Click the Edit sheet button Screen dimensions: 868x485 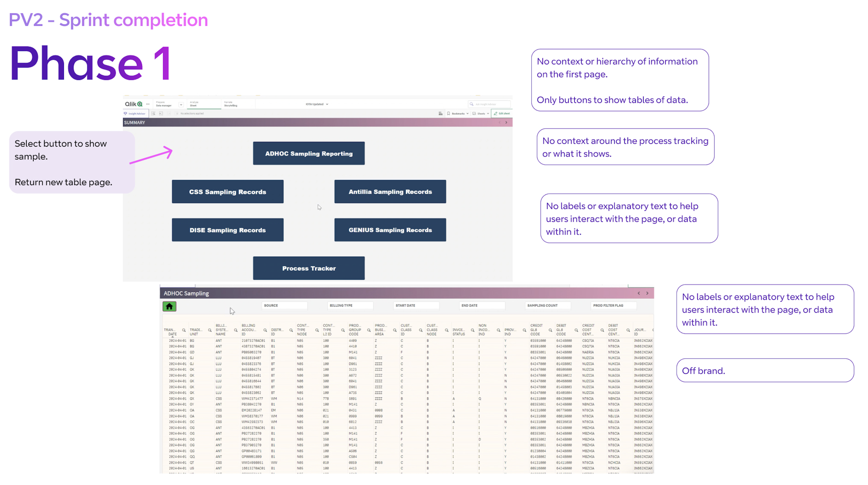[502, 113]
